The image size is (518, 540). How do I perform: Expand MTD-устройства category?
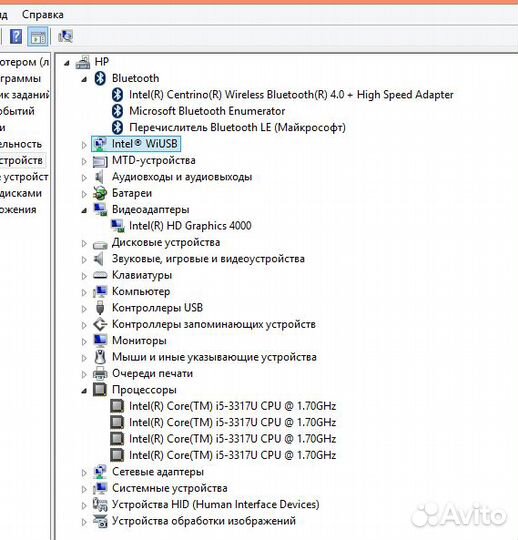point(84,161)
